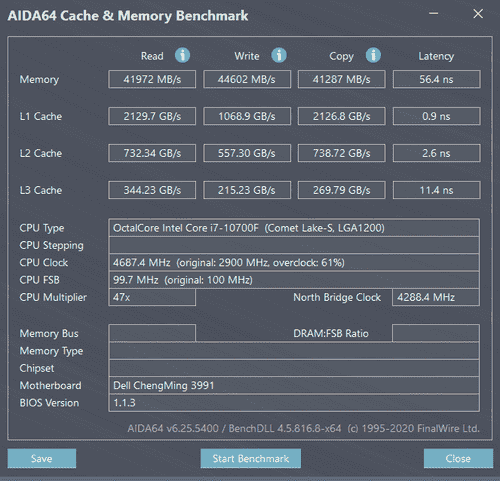This screenshot has width=500, height=481.
Task: Click the Motherboard field Dell ChengMing 3991
Action: (x=294, y=386)
